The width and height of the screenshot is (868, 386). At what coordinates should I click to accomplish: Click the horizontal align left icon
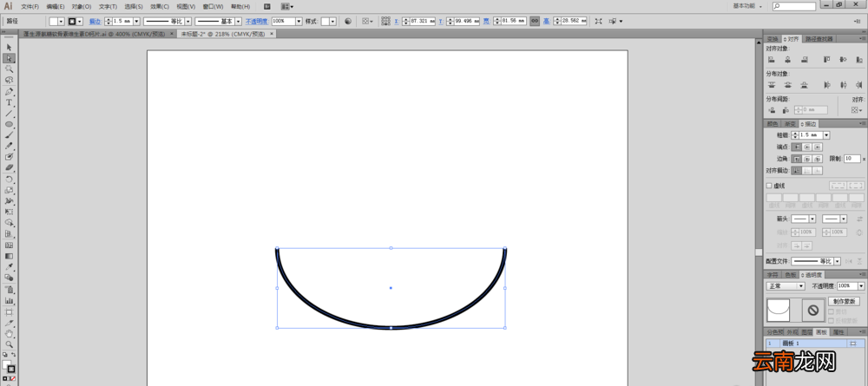771,60
